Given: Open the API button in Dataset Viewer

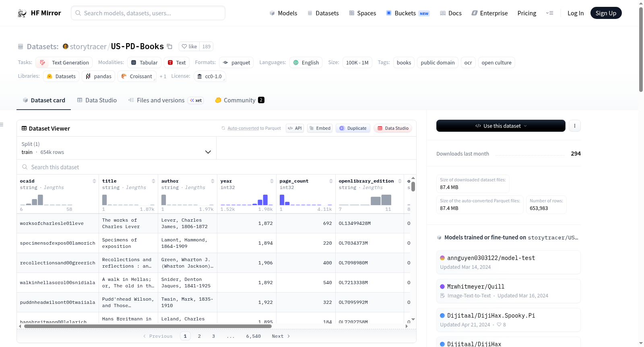Looking at the screenshot, I should [x=295, y=128].
